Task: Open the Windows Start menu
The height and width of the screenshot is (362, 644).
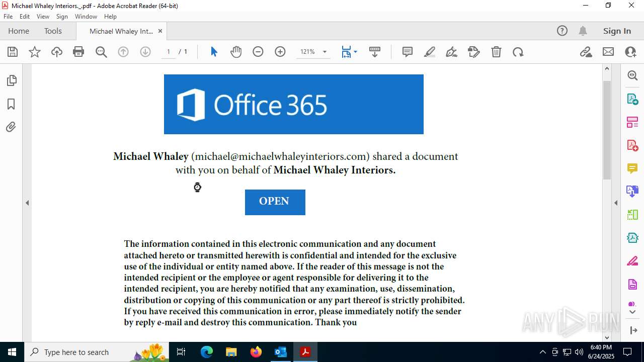Action: tap(12, 352)
